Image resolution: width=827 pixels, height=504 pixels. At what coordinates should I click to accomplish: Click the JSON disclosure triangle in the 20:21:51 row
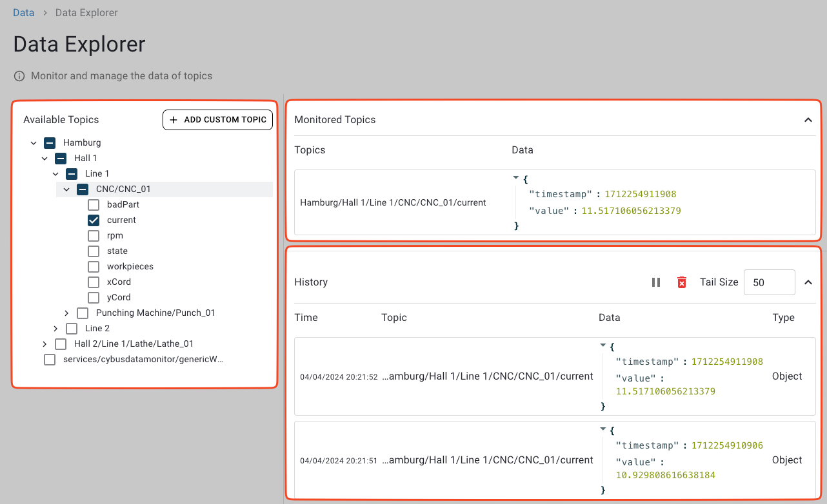[x=603, y=430]
